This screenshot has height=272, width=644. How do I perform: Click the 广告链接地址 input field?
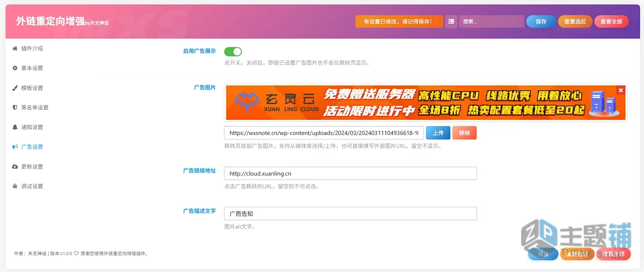(x=350, y=173)
